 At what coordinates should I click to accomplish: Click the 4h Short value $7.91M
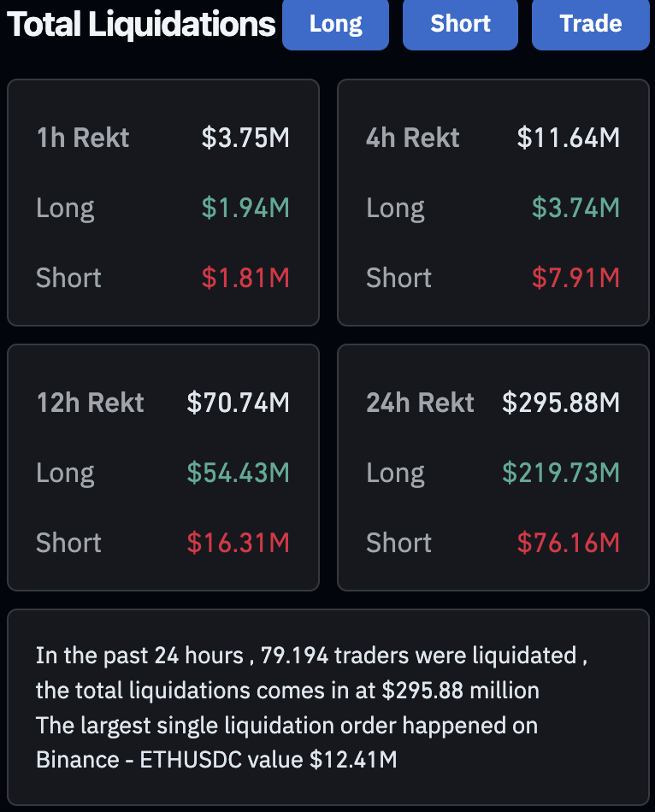click(x=575, y=278)
